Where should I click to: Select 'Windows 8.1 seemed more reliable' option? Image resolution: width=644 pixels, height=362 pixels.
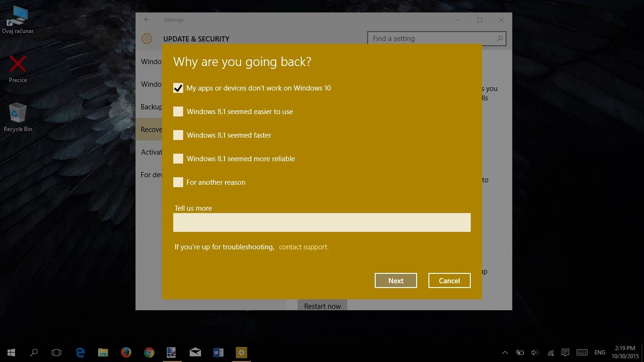click(x=178, y=159)
